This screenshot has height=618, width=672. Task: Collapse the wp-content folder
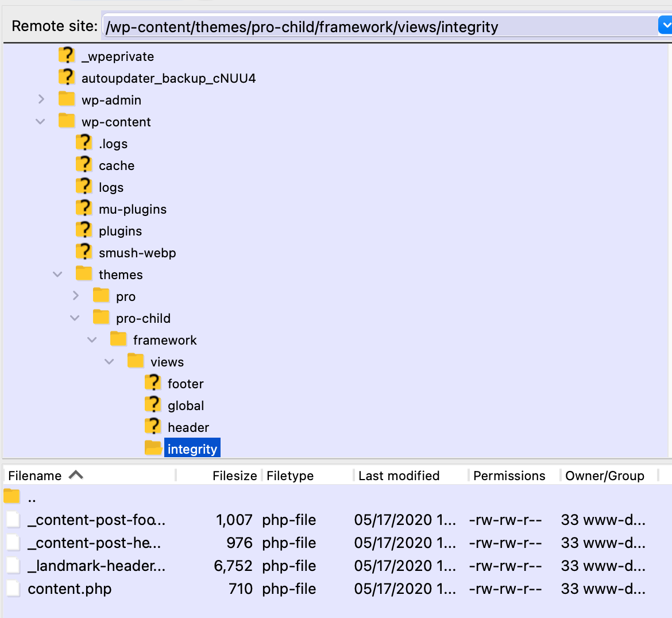pos(40,122)
